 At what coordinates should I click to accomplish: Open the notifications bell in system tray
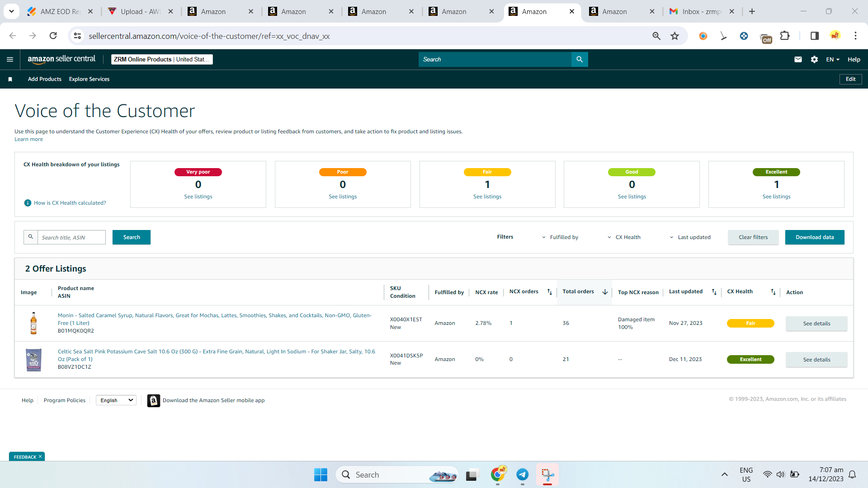(852, 474)
